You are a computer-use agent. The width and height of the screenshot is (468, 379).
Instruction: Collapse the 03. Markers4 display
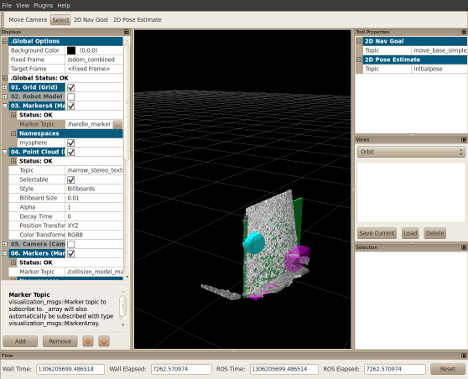coord(5,106)
